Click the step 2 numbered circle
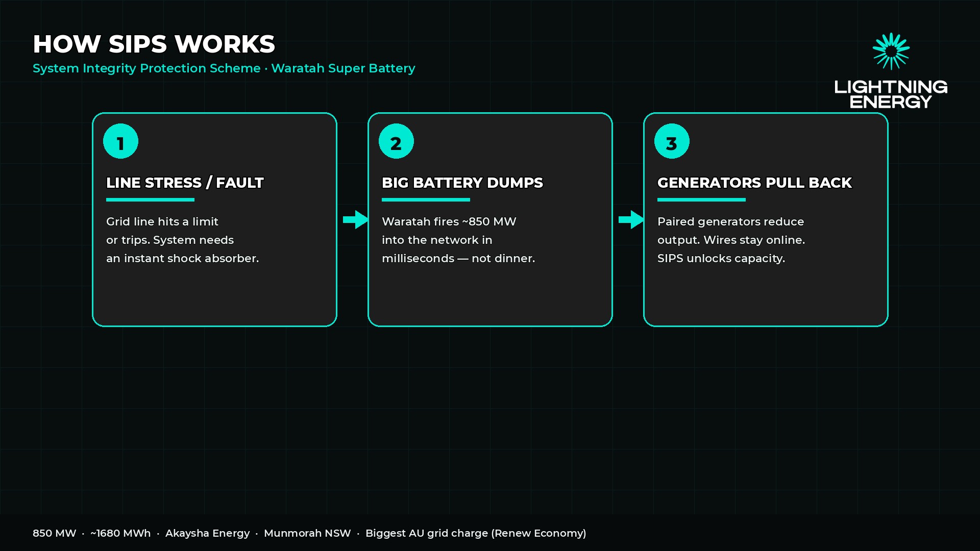 [396, 141]
